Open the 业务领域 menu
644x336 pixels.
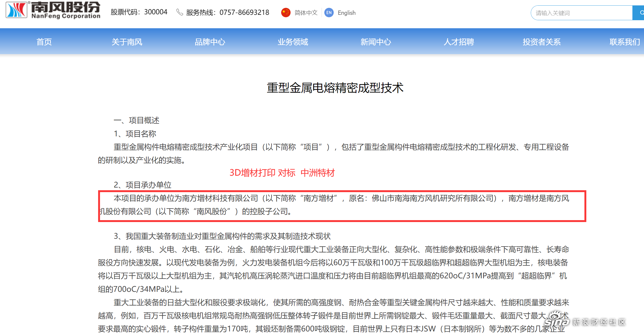(293, 42)
